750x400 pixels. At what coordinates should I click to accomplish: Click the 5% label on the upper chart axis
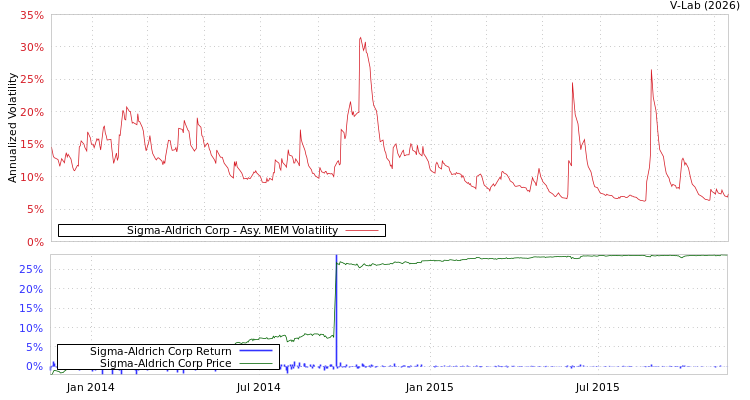(35, 210)
